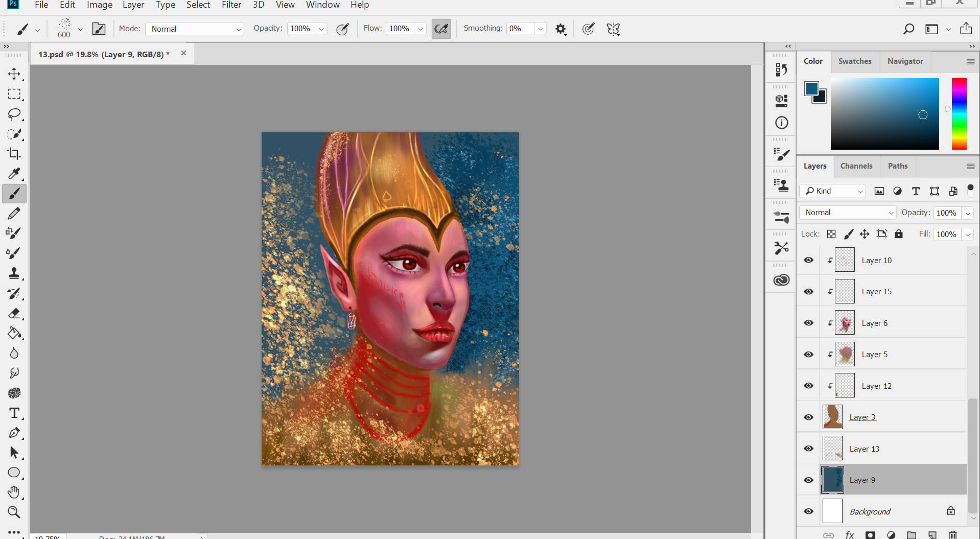Image resolution: width=980 pixels, height=539 pixels.
Task: Select the Clone Stamp tool
Action: click(x=14, y=273)
